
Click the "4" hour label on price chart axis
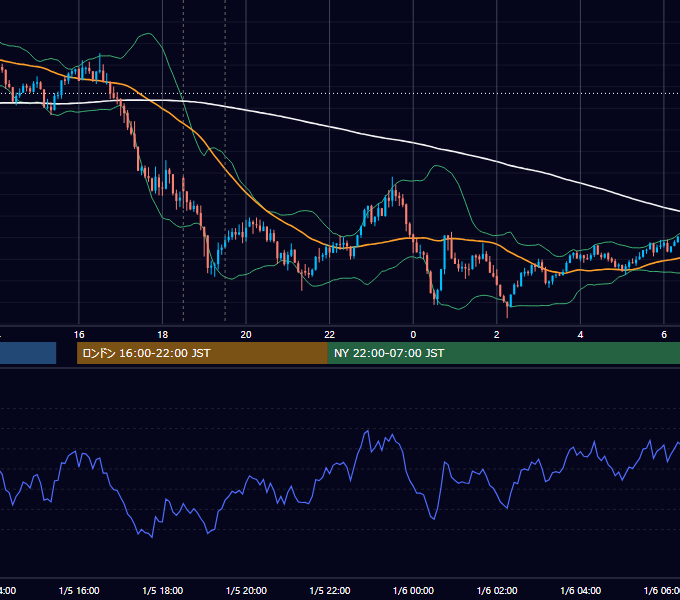pos(580,335)
